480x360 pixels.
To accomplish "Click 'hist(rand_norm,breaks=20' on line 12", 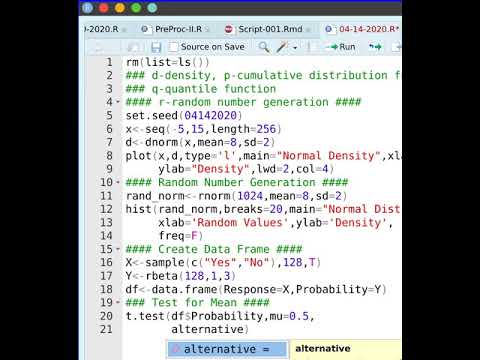I will 204,209.
